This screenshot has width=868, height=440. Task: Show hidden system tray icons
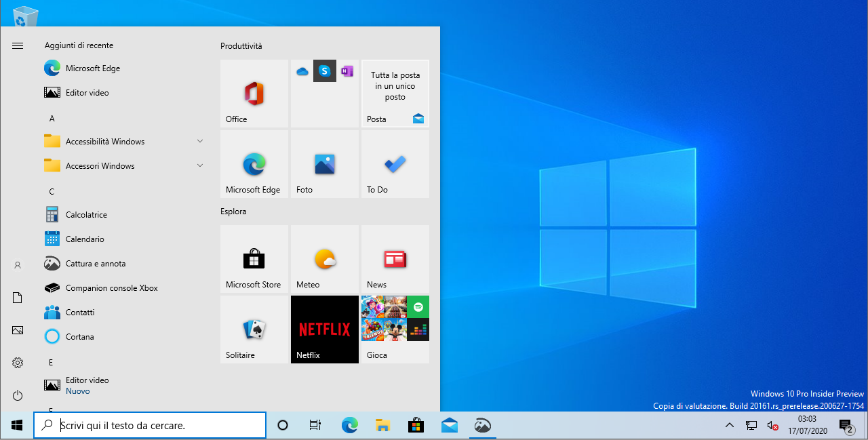730,425
